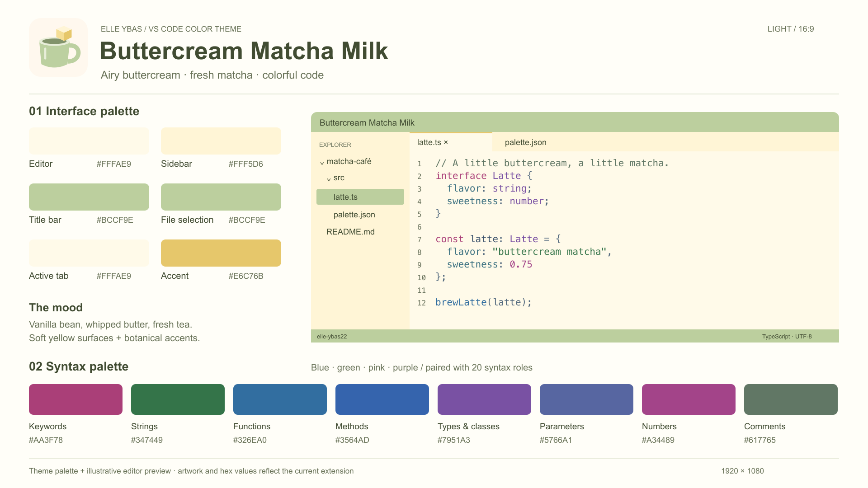Select the Parameters swatch
This screenshot has height=488, width=868.
click(586, 399)
